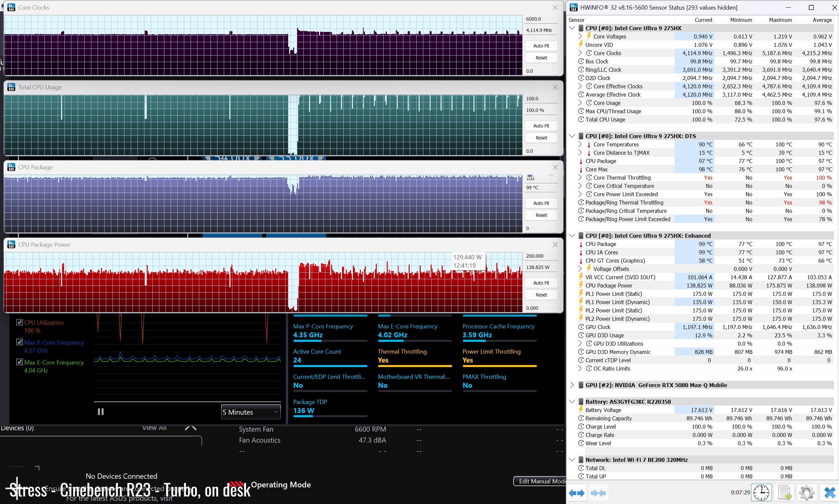Click Auto Fit in Total CPU Usage graph
839x504 pixels.
click(x=541, y=126)
